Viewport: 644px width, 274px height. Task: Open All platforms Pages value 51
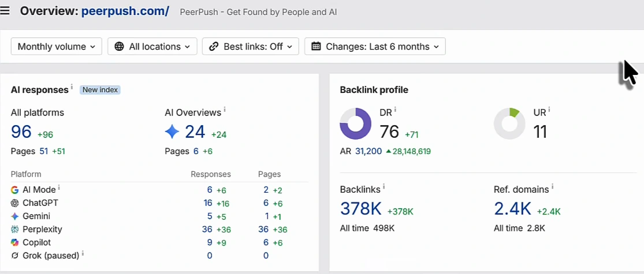coord(43,151)
